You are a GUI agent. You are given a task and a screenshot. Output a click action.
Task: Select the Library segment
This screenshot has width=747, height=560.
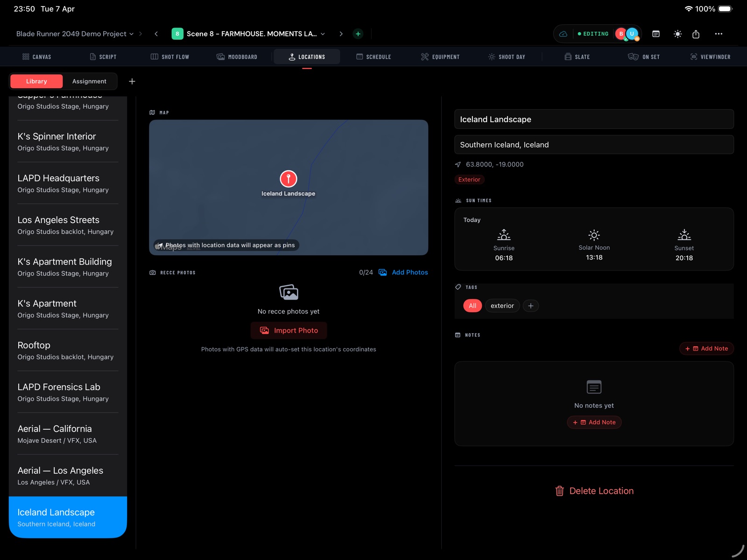(36, 81)
